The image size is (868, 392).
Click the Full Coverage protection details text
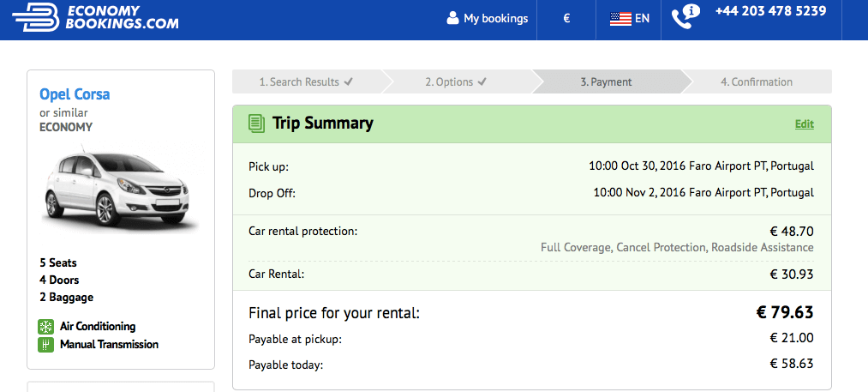[677, 247]
